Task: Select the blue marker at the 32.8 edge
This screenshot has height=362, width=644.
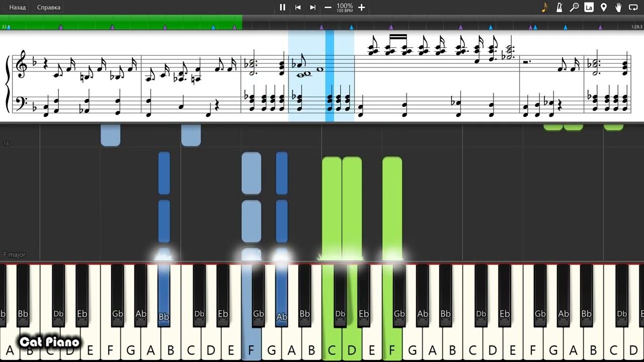Action: coord(9,27)
